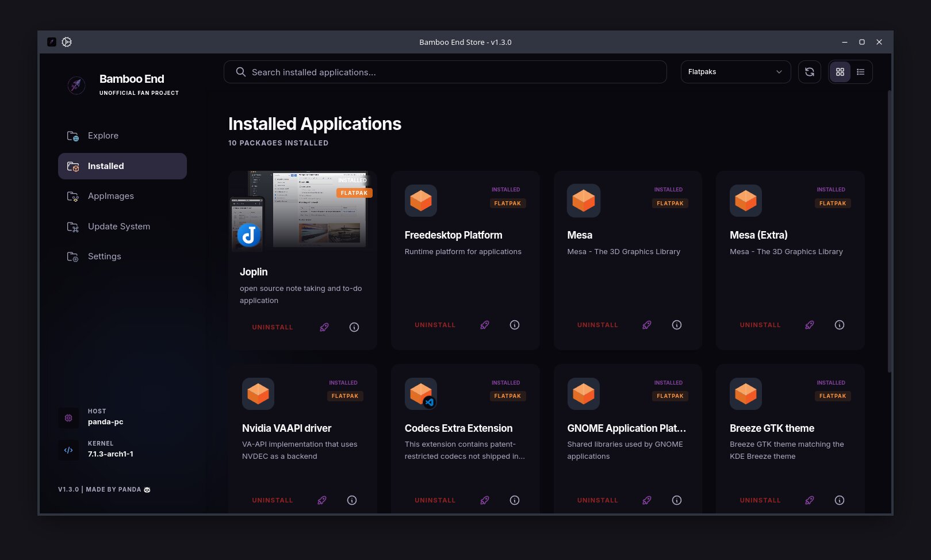This screenshot has width=931, height=560.
Task: Refresh the installed packages list
Action: [810, 72]
